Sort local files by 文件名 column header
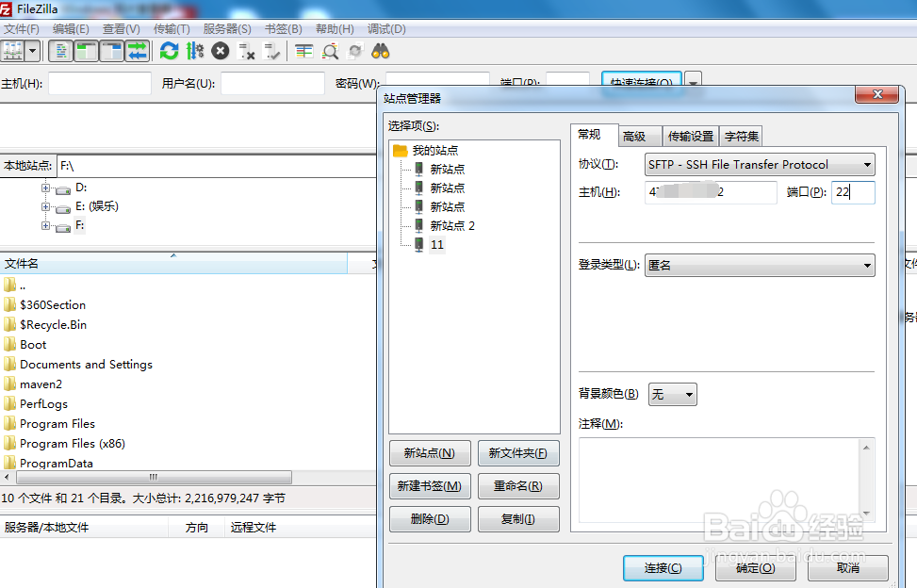Image resolution: width=917 pixels, height=588 pixels. pyautogui.click(x=173, y=264)
